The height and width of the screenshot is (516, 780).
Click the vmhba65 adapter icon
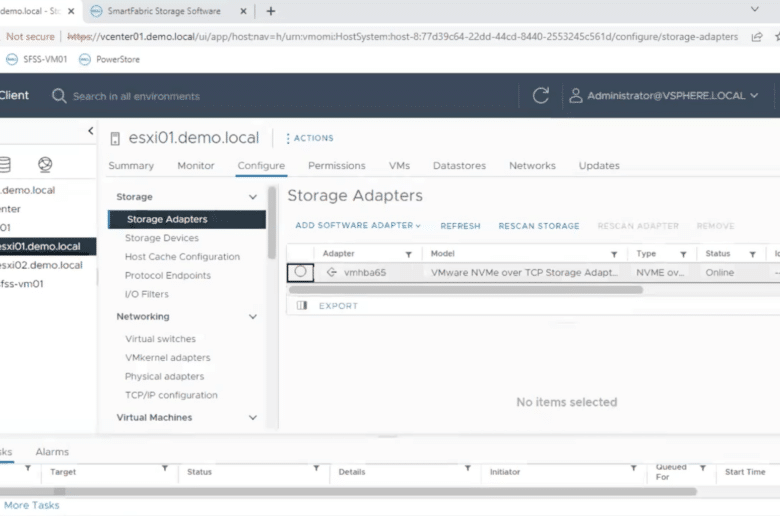click(x=332, y=272)
